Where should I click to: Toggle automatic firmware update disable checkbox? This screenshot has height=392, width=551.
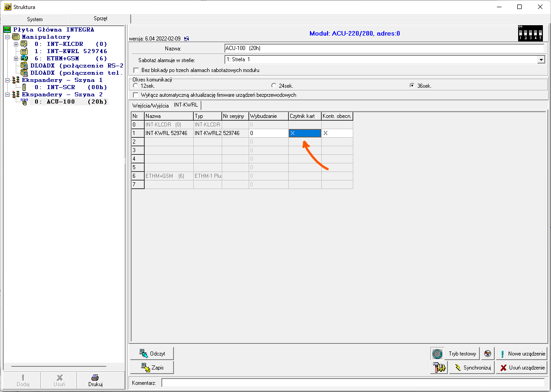coord(137,95)
